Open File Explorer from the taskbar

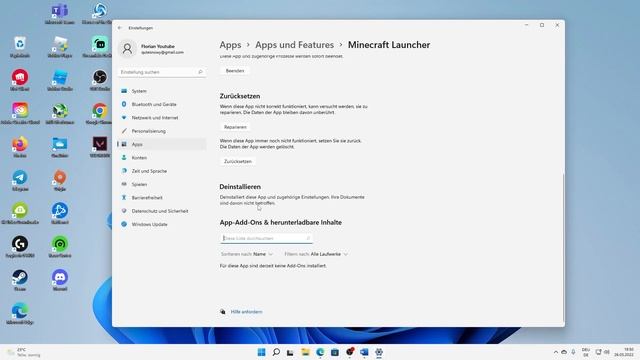point(305,352)
